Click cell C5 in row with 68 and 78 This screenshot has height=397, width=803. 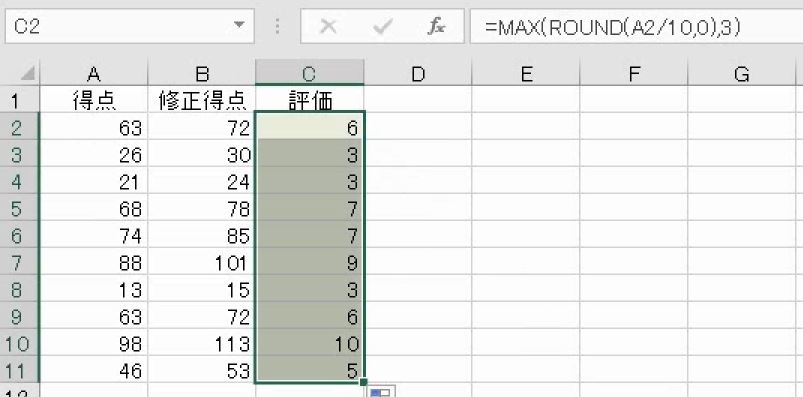click(x=310, y=208)
